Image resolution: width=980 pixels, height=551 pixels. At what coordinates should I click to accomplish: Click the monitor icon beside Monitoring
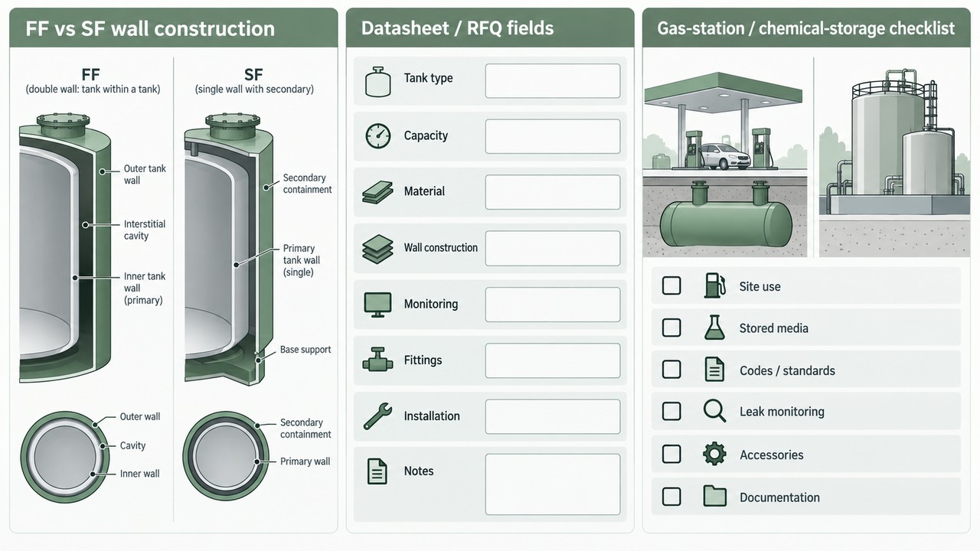click(377, 305)
